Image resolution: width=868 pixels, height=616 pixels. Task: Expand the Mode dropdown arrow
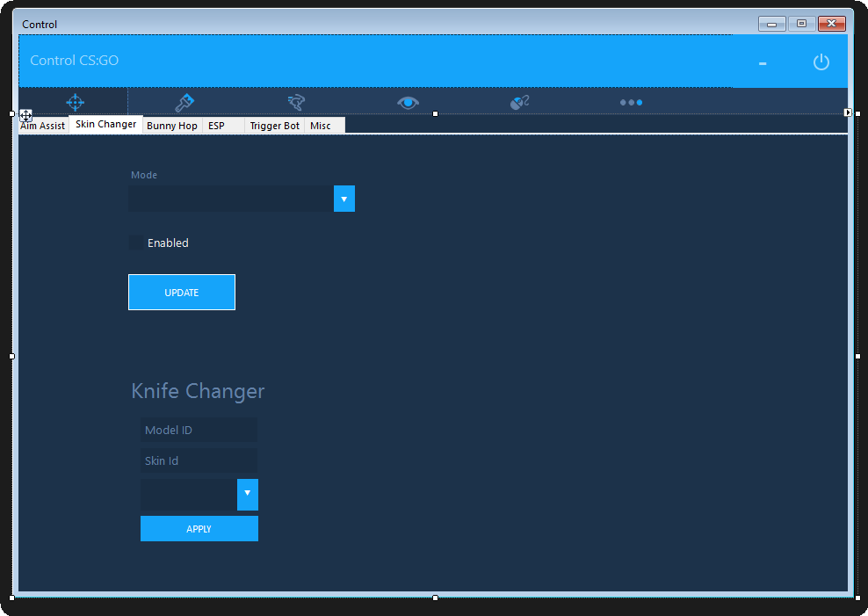click(344, 199)
